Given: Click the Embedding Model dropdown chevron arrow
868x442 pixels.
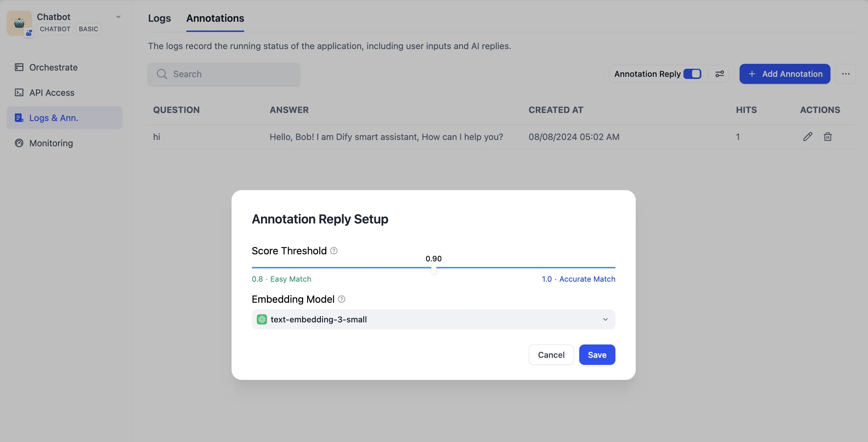Looking at the screenshot, I should pyautogui.click(x=605, y=320).
